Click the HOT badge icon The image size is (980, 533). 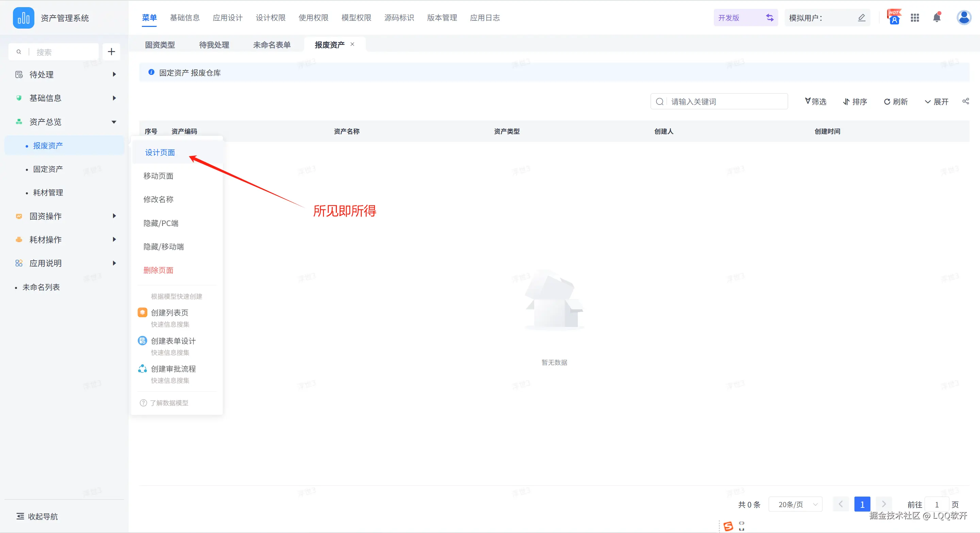click(894, 17)
